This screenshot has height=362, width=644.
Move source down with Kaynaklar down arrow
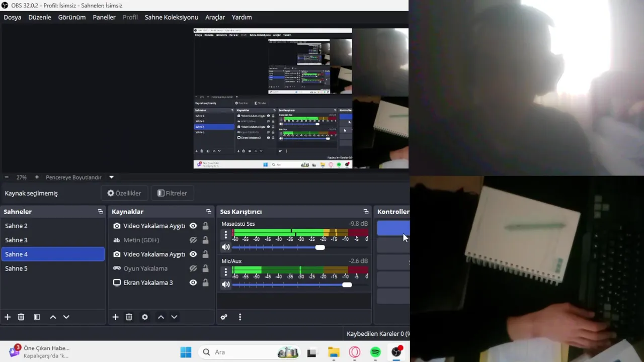tap(174, 317)
